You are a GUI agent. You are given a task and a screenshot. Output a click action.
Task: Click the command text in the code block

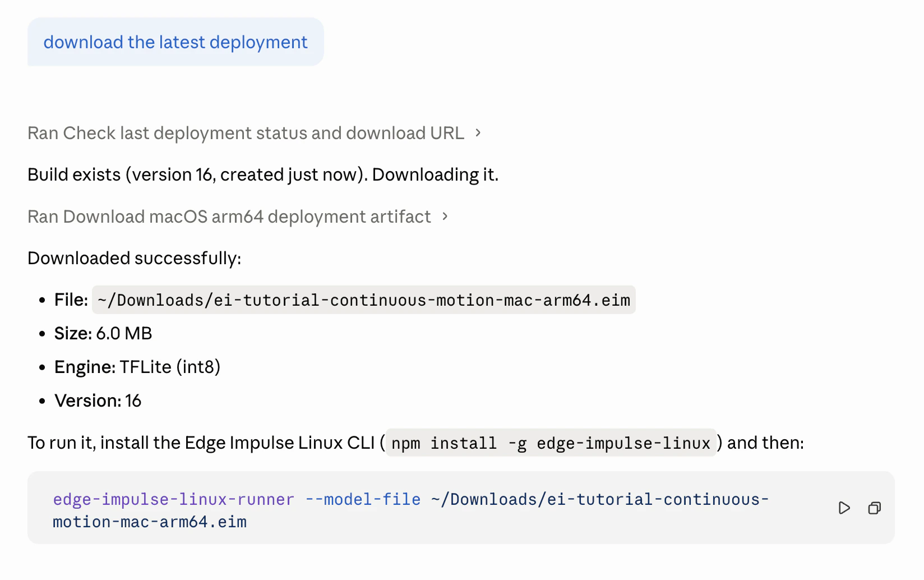click(x=410, y=510)
